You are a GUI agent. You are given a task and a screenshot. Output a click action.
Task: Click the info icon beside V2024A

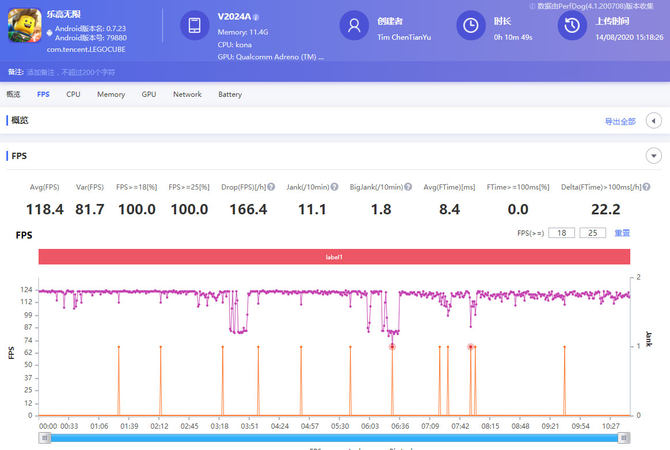256,17
